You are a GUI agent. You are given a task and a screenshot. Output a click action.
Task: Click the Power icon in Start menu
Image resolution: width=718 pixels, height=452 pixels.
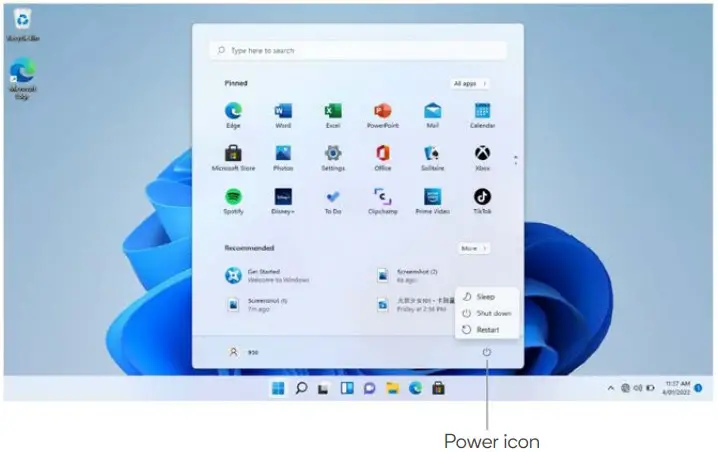tap(486, 352)
